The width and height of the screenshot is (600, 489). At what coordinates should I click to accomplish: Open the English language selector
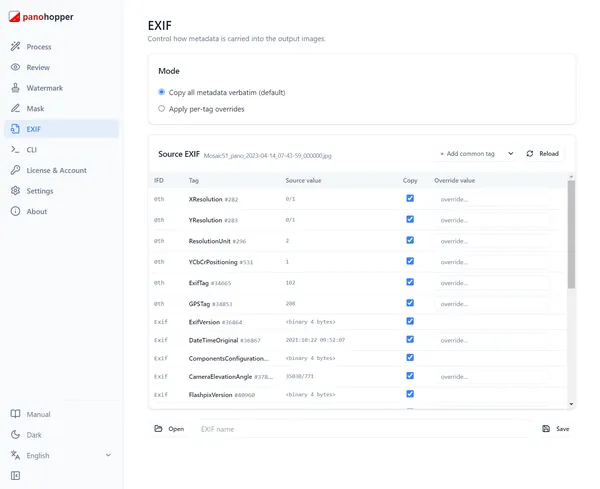(61, 455)
